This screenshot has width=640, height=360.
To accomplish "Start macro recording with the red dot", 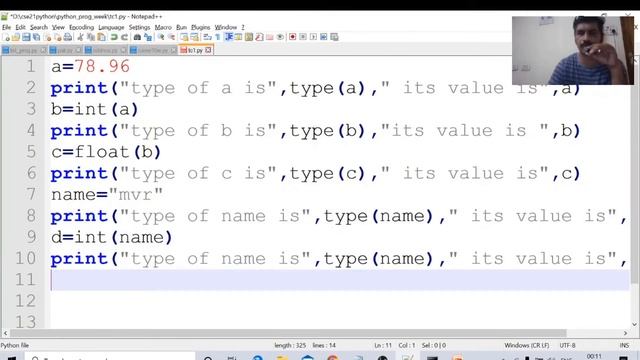I will (293, 37).
